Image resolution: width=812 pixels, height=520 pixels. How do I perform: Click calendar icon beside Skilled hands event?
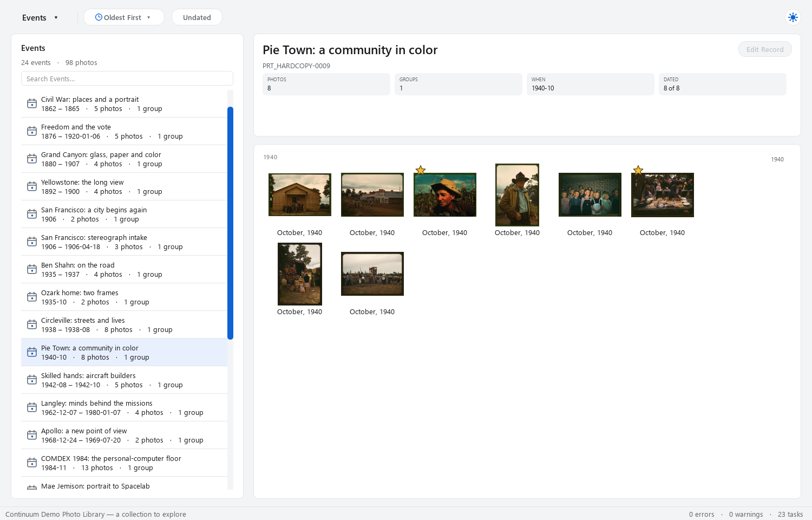coord(32,380)
